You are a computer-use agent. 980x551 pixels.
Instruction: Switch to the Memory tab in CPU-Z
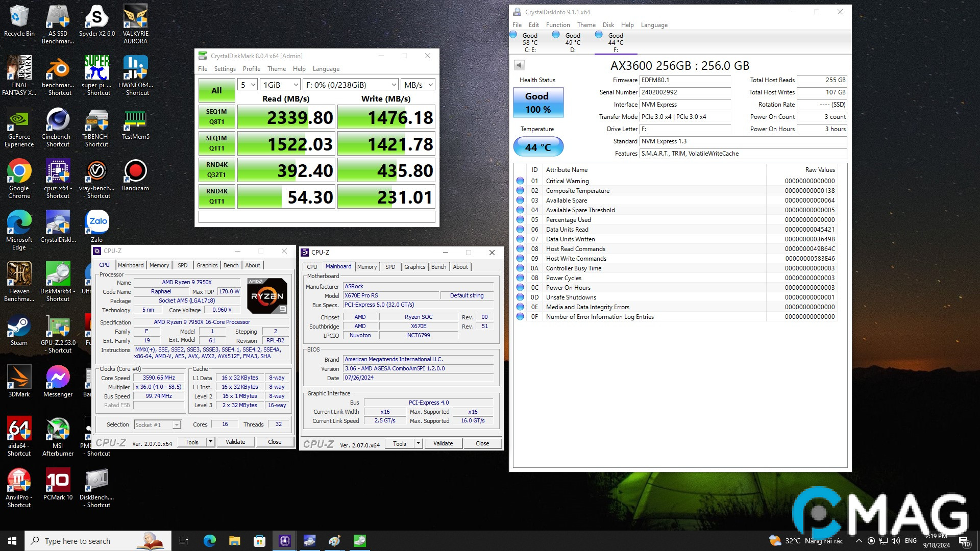pyautogui.click(x=159, y=265)
